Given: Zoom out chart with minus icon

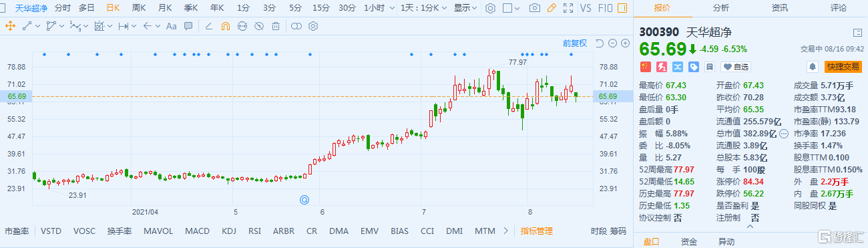Looking at the screenshot, I should coord(612,43).
